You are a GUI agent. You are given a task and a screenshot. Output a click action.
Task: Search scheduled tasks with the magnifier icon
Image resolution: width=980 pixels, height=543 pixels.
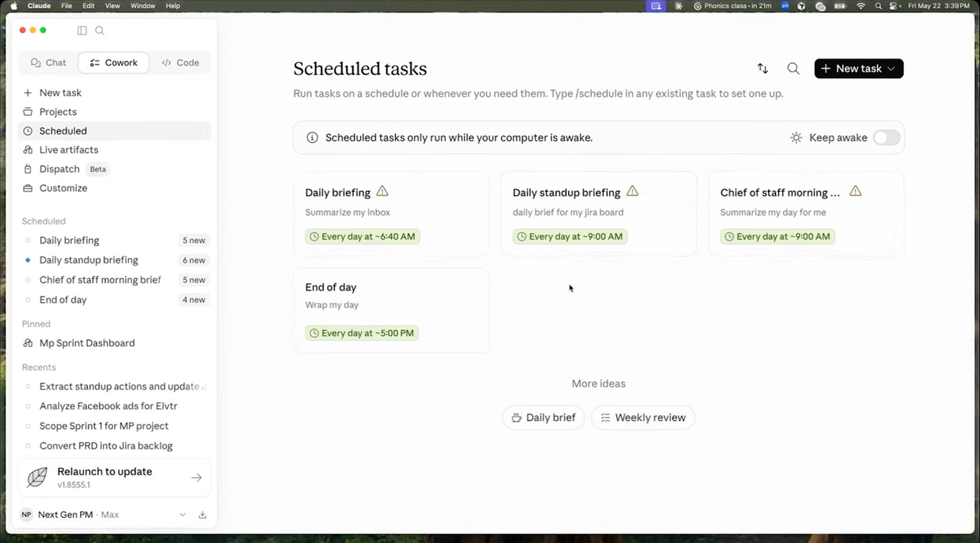794,69
